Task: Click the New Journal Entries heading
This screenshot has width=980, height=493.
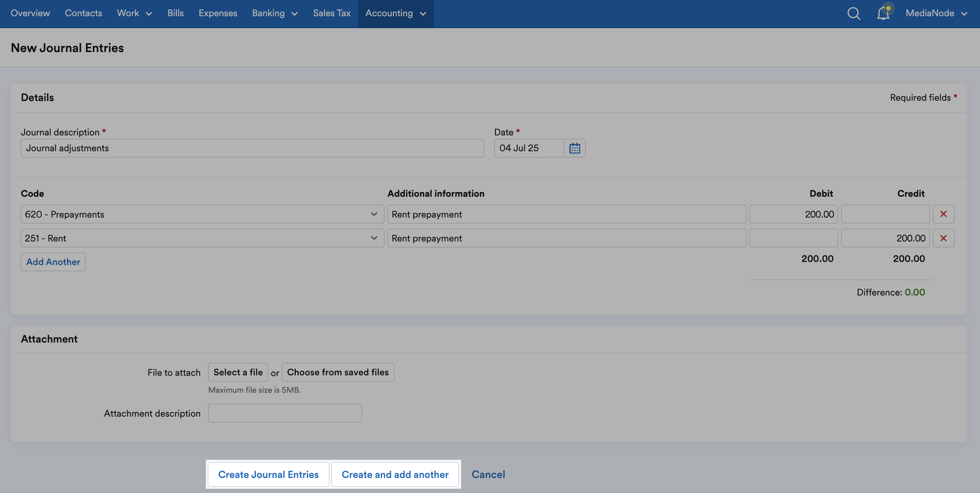Action: (67, 48)
